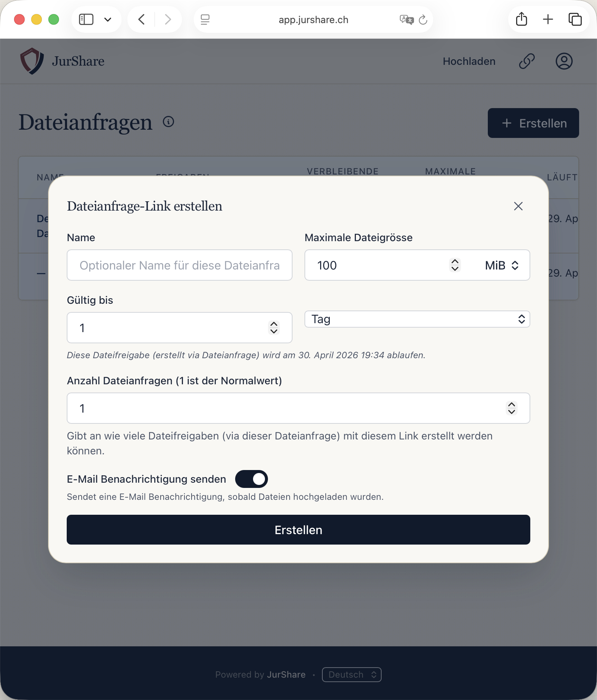Open the MiB unit dropdown
This screenshot has height=700, width=597.
502,265
